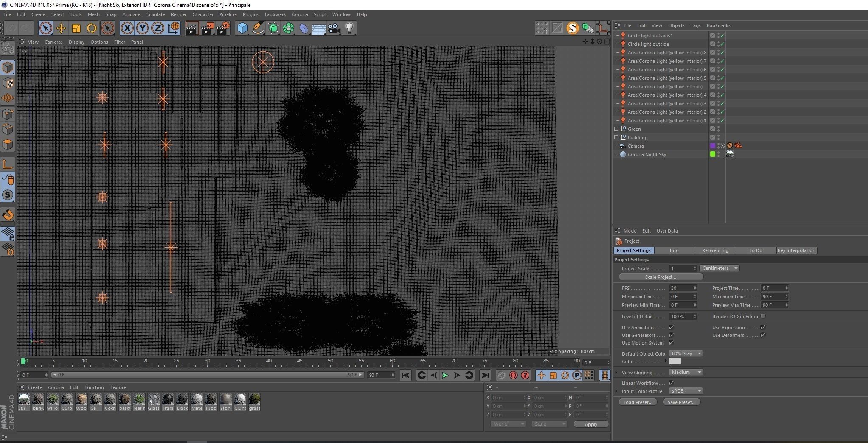This screenshot has width=868, height=443.
Task: Toggle Y axis lock
Action: [x=143, y=28]
